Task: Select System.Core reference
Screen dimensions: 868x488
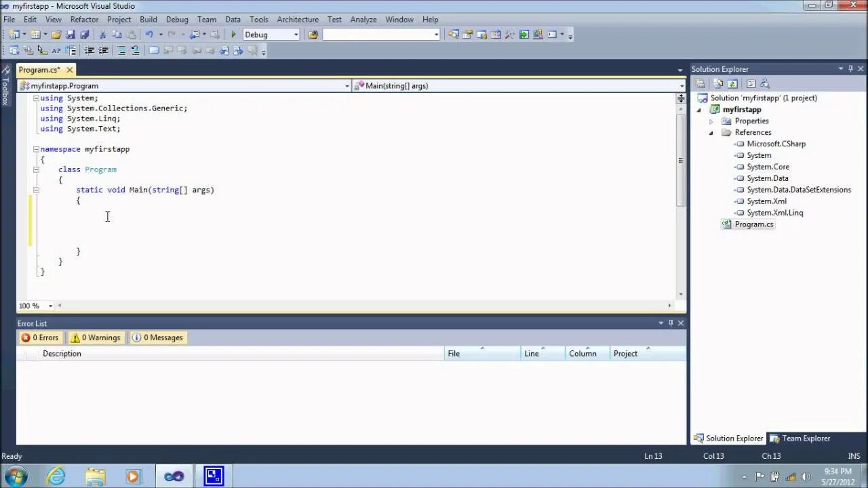Action: (x=768, y=167)
